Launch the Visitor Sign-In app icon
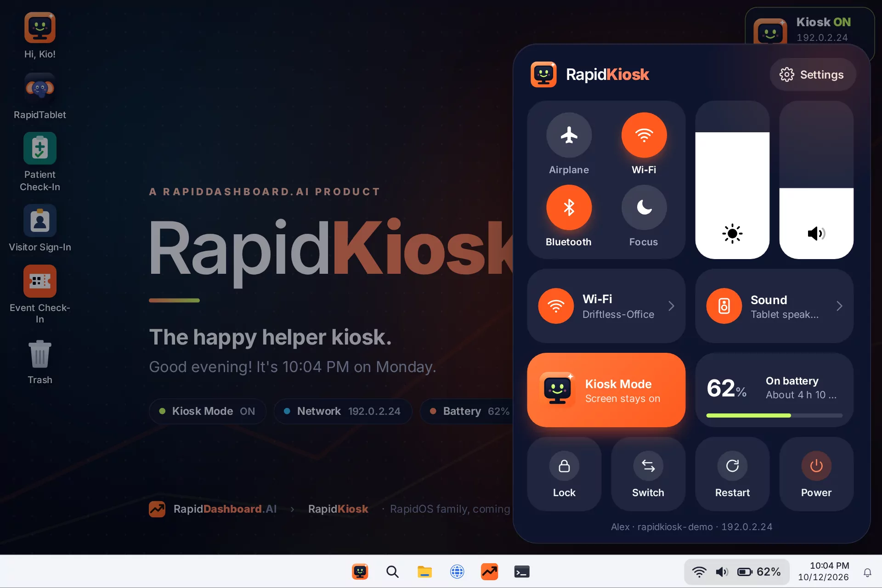 click(40, 228)
